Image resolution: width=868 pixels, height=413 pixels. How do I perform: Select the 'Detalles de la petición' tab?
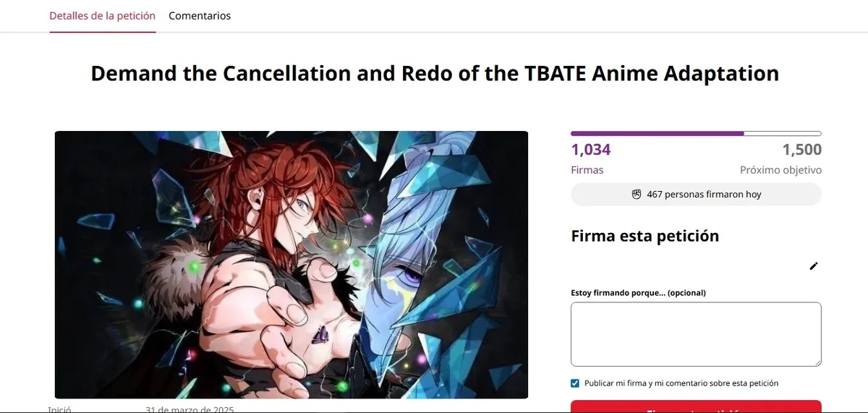click(x=102, y=16)
